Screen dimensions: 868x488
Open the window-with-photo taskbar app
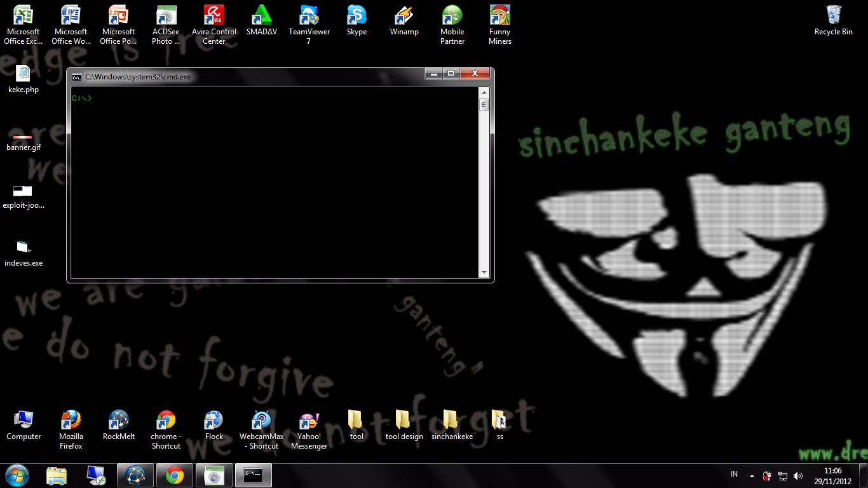coord(214,475)
